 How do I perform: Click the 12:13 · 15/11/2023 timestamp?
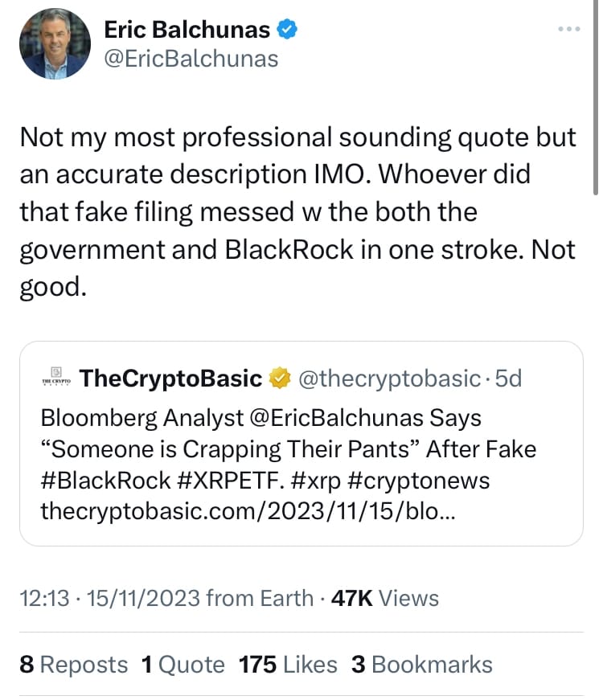(108, 598)
